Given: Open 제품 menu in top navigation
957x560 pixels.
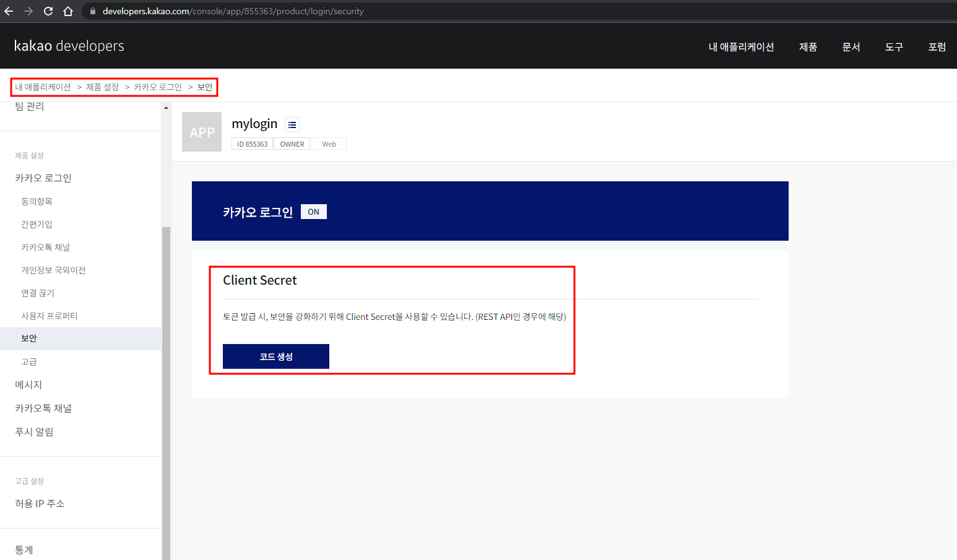Looking at the screenshot, I should click(808, 47).
